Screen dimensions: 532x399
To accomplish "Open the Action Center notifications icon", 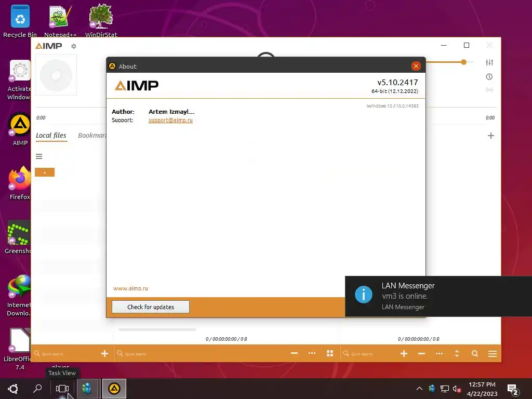I will (x=512, y=390).
